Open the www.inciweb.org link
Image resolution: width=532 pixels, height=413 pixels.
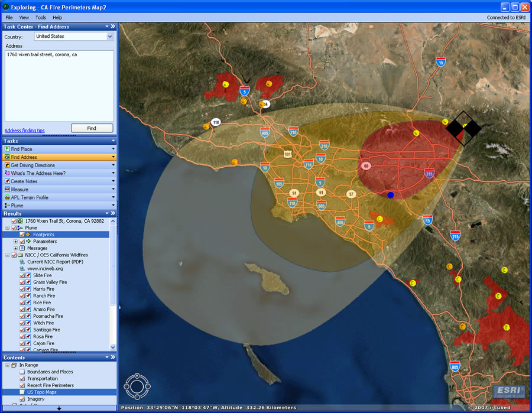tap(45, 269)
